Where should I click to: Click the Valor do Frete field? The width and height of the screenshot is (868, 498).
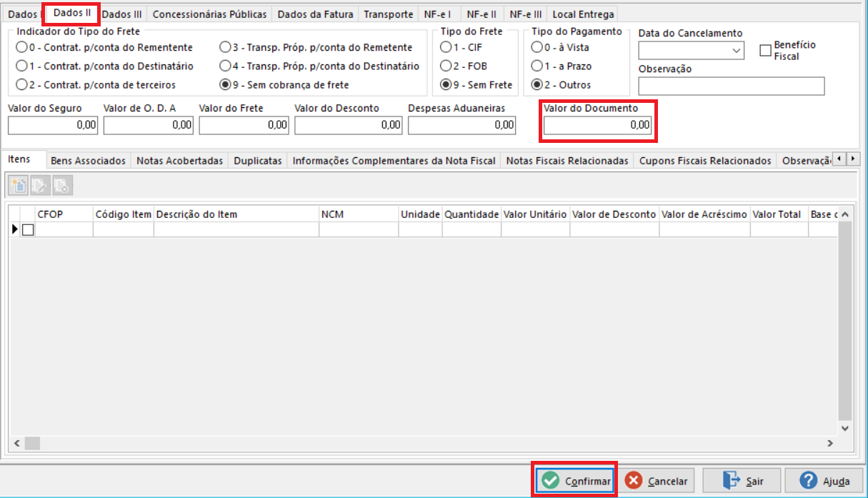244,125
